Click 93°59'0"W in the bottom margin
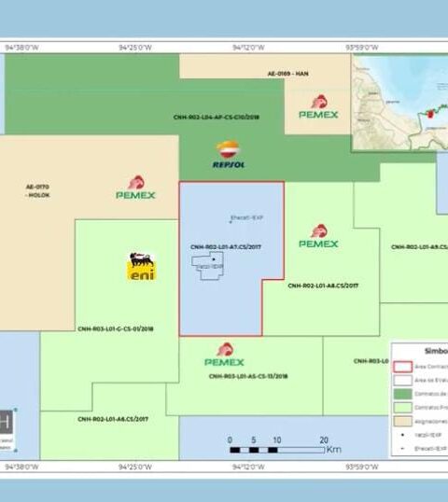Image resolution: width=448 pixels, height=502 pixels. pyautogui.click(x=362, y=467)
